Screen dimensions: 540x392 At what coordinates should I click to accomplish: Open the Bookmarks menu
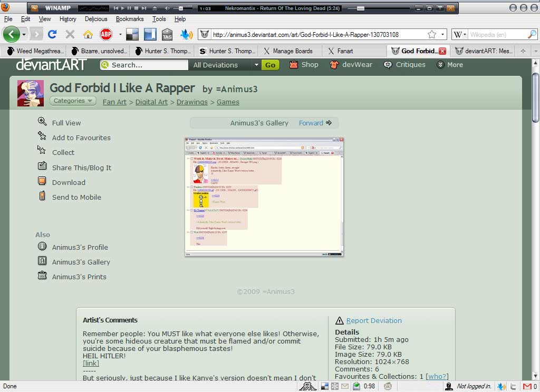click(x=129, y=19)
